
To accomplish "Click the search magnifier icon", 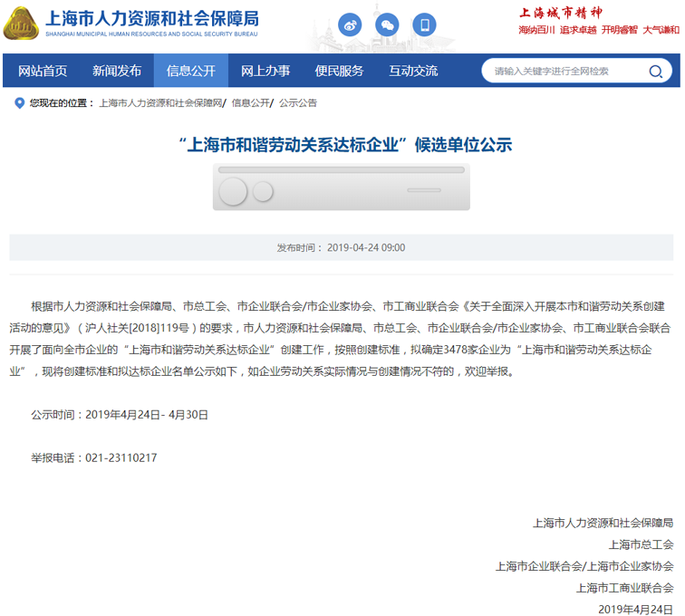I will [655, 72].
